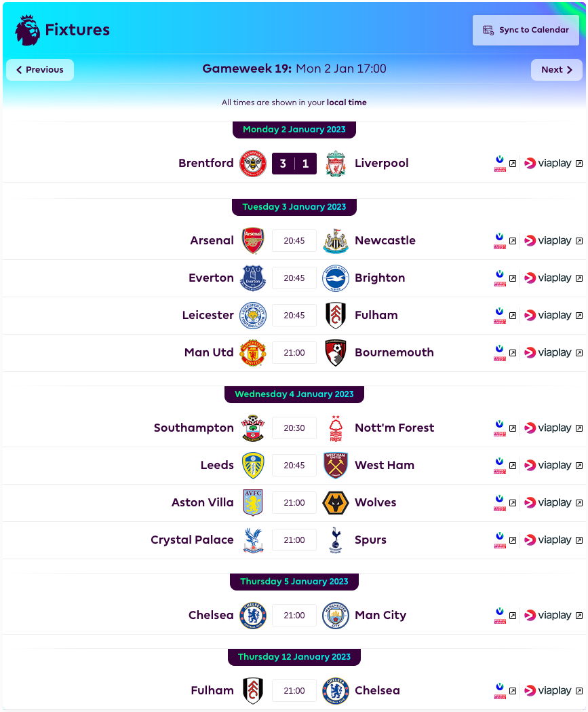
Task: Click the Newcastle club crest
Action: [x=336, y=241]
